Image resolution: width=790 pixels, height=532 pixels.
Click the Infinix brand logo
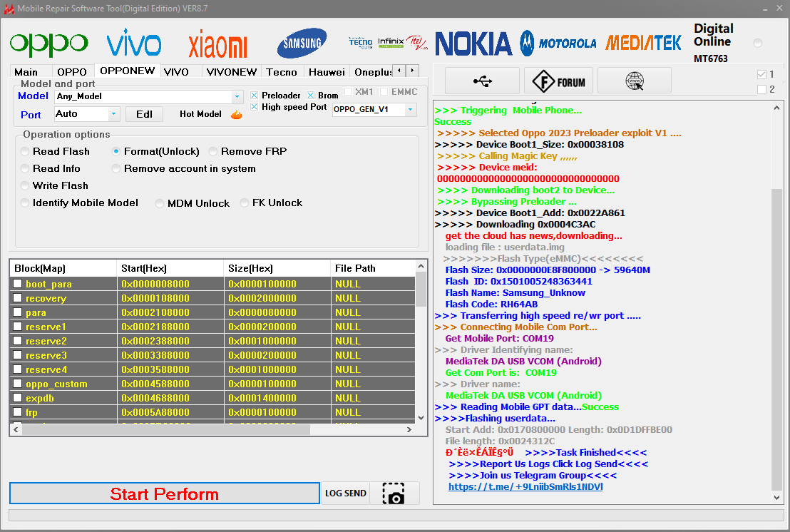(391, 42)
